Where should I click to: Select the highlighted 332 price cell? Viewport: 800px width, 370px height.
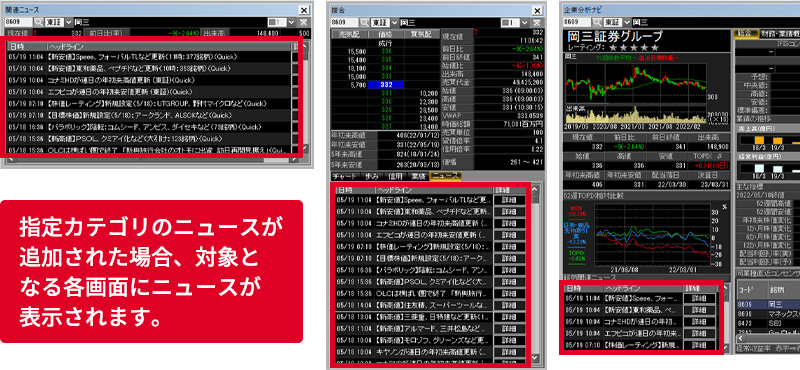[386, 84]
